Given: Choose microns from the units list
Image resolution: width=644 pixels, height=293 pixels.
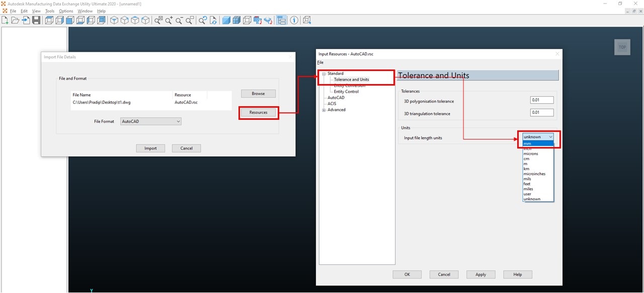Looking at the screenshot, I should [532, 154].
